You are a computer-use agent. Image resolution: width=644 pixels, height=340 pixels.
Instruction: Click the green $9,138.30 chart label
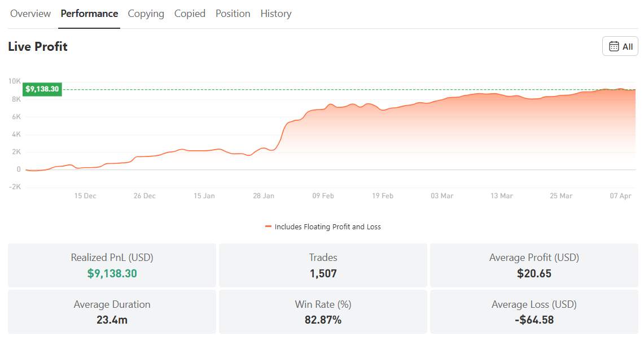pyautogui.click(x=42, y=89)
